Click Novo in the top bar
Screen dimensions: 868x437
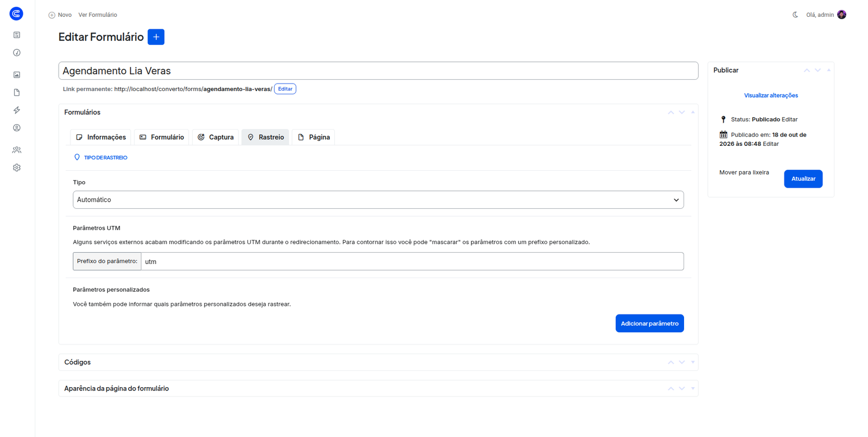coord(60,15)
